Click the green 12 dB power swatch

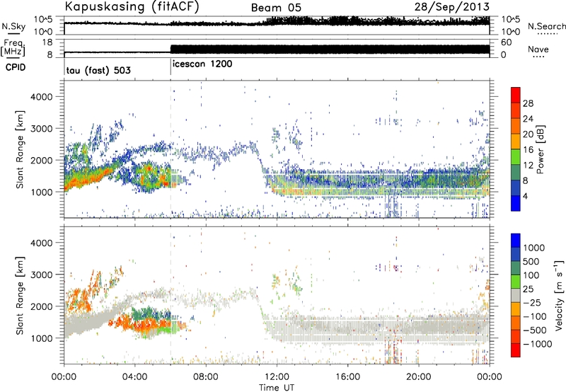tap(516, 157)
